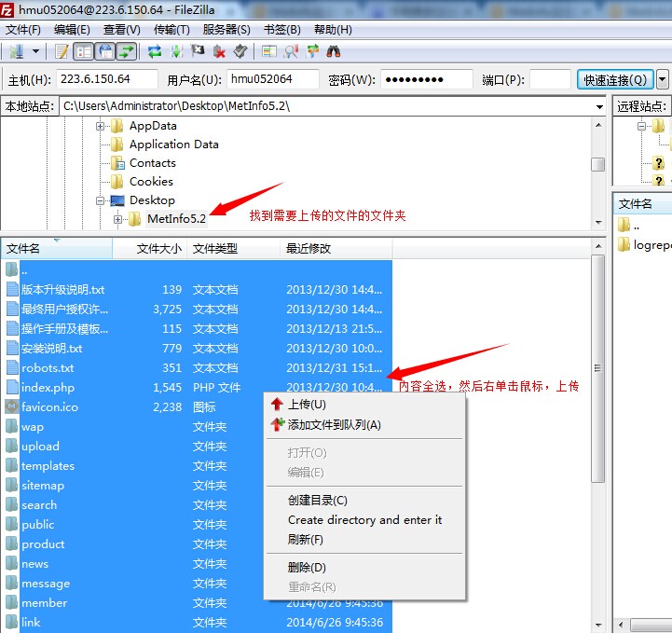This screenshot has height=633, width=672.
Task: Toggle message log display icon
Action: pos(62,51)
